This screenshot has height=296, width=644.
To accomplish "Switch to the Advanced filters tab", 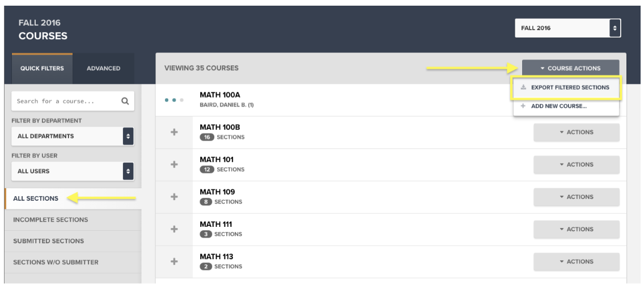I will (104, 69).
